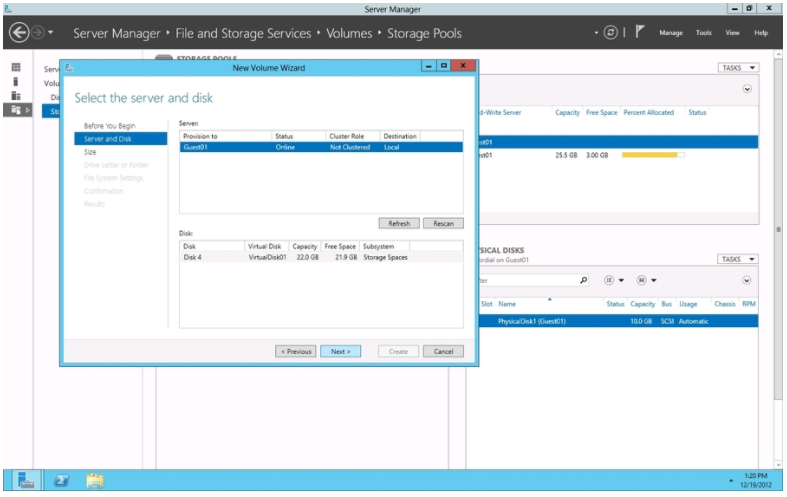Sort disks by Subsystem column header
The height and width of the screenshot is (497, 787).
(x=384, y=246)
